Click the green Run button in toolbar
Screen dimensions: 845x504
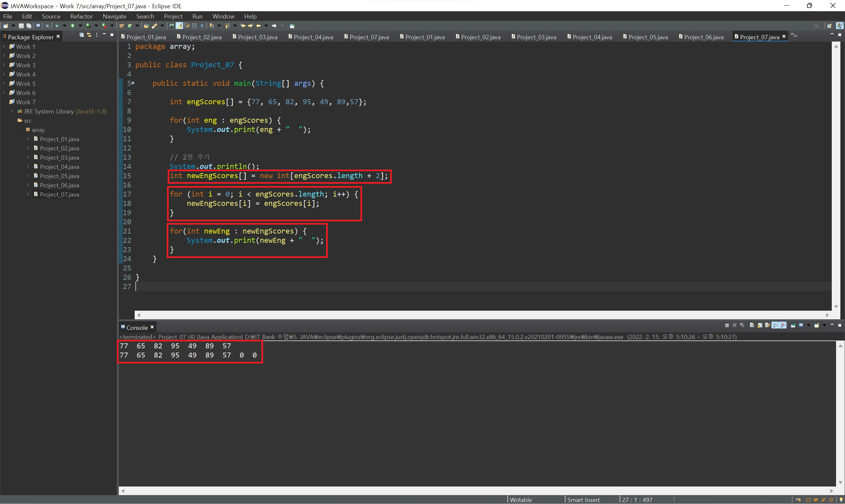(72, 26)
